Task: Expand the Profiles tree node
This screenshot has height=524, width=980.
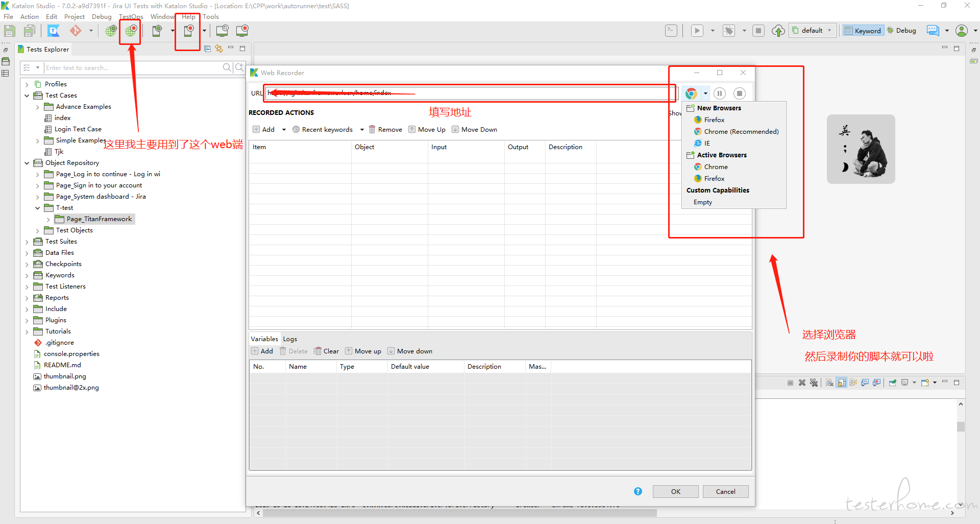Action: click(27, 84)
